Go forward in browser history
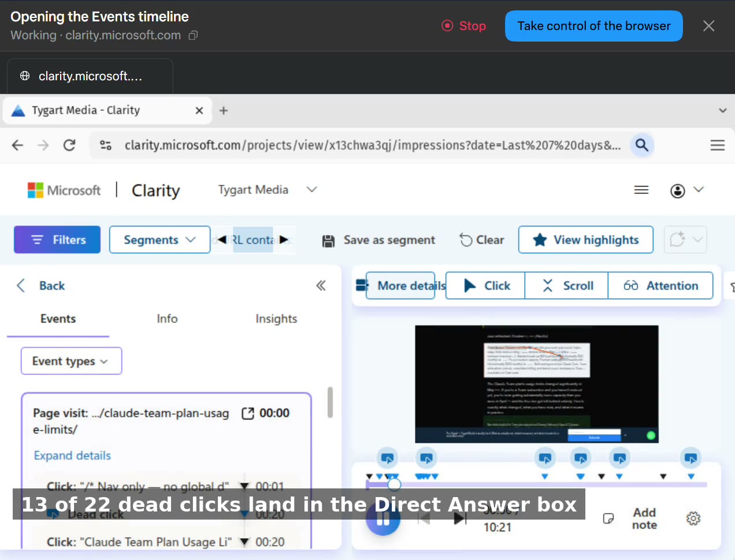The width and height of the screenshot is (735, 560). [43, 145]
